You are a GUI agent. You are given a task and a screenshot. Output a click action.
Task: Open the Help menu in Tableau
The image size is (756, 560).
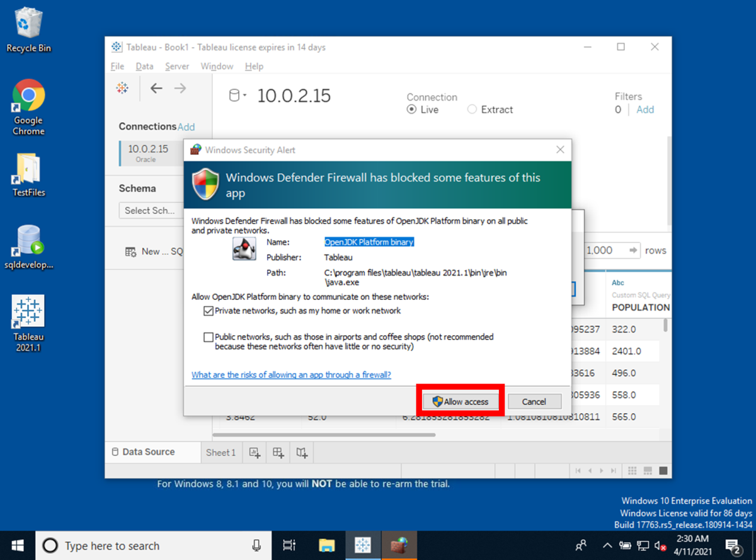coord(254,66)
